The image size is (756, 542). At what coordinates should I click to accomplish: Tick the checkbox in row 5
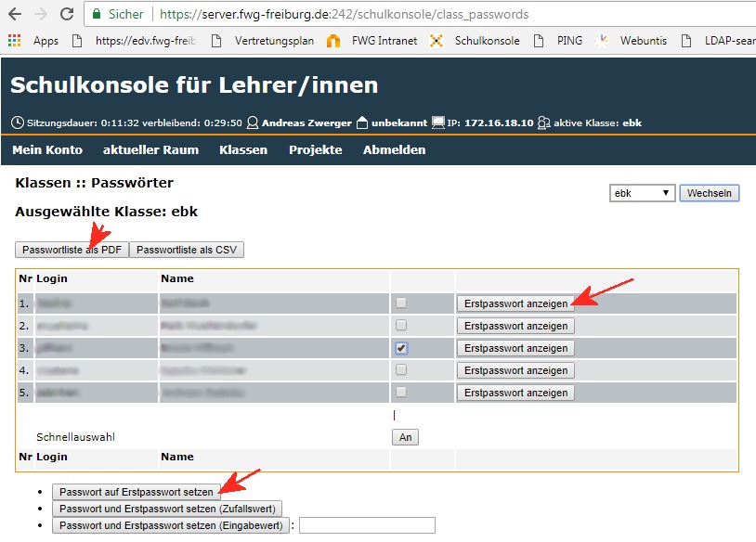click(401, 393)
